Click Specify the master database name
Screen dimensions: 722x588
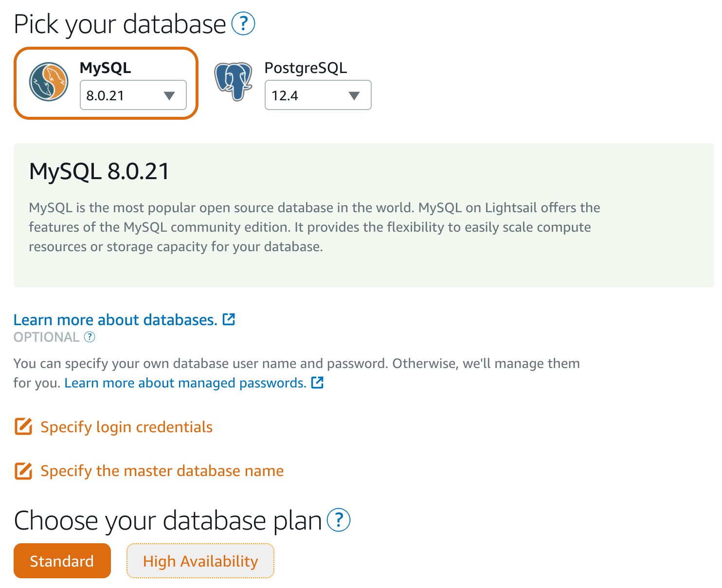tap(162, 471)
